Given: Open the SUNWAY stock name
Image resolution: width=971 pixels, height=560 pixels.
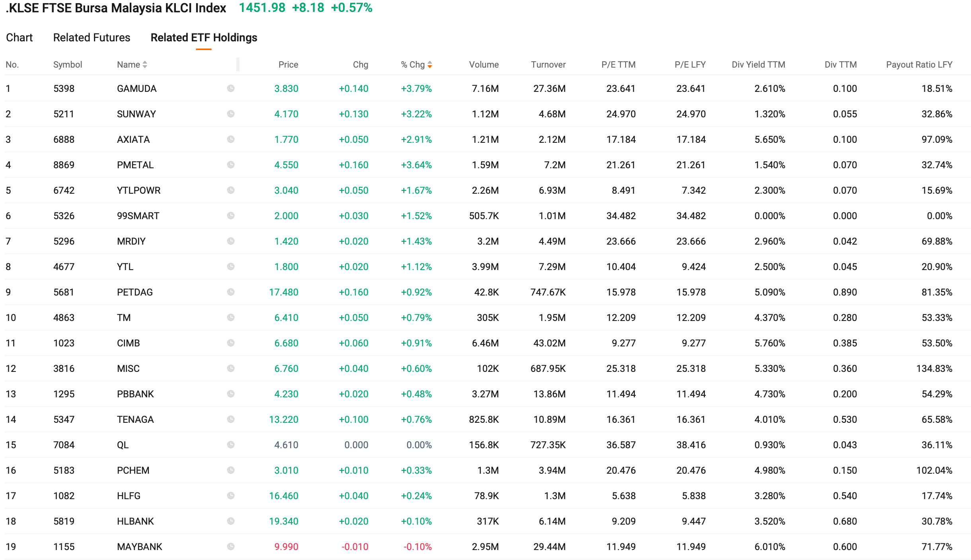Looking at the screenshot, I should 136,114.
